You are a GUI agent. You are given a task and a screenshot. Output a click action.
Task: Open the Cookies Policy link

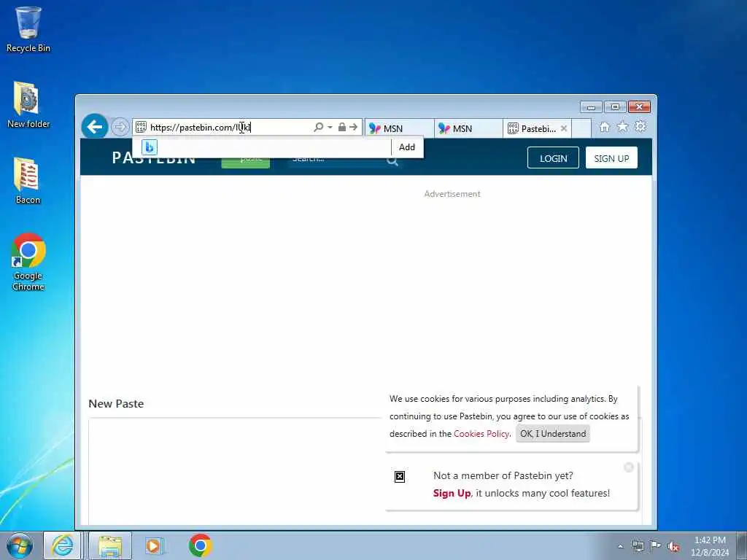(481, 434)
